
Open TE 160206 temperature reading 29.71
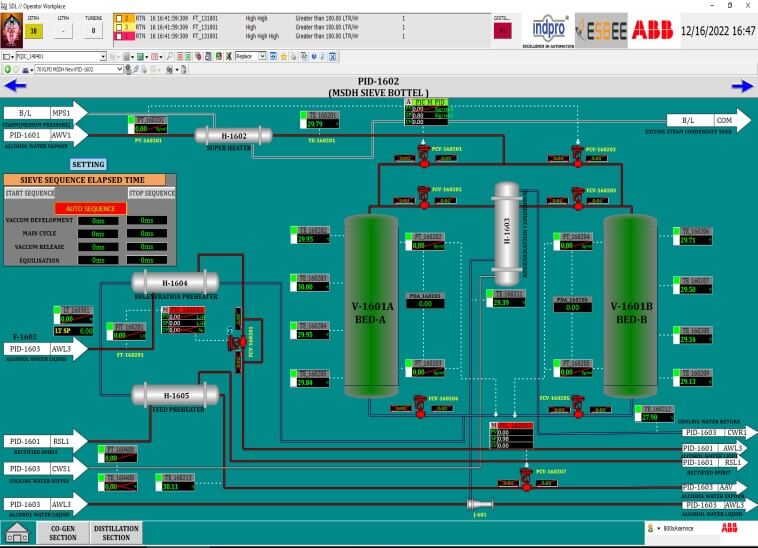[x=692, y=236]
